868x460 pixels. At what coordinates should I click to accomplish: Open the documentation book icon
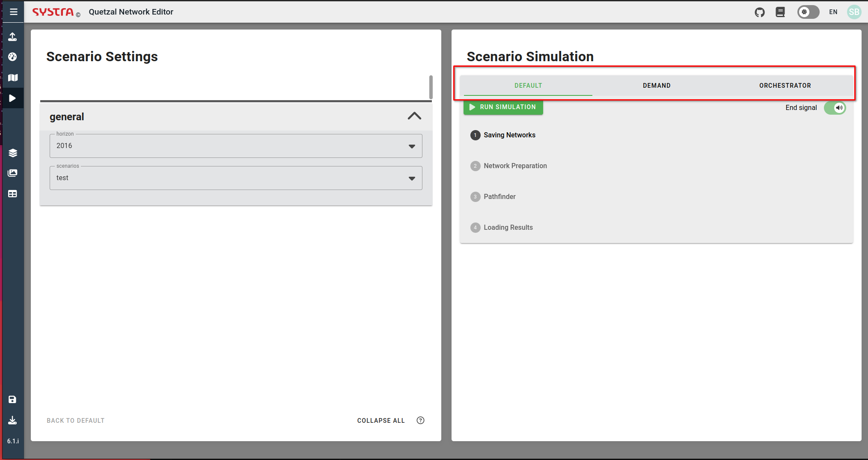pos(780,12)
